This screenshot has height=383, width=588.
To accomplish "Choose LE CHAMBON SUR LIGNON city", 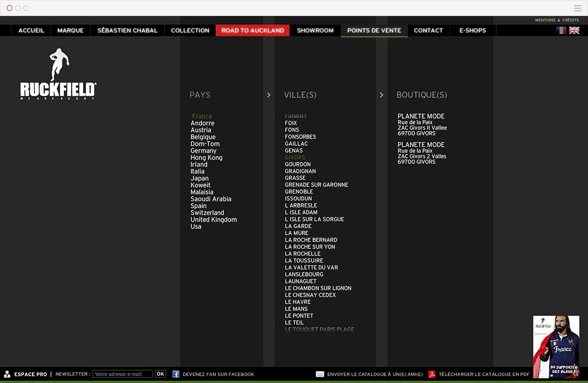I will pyautogui.click(x=318, y=288).
